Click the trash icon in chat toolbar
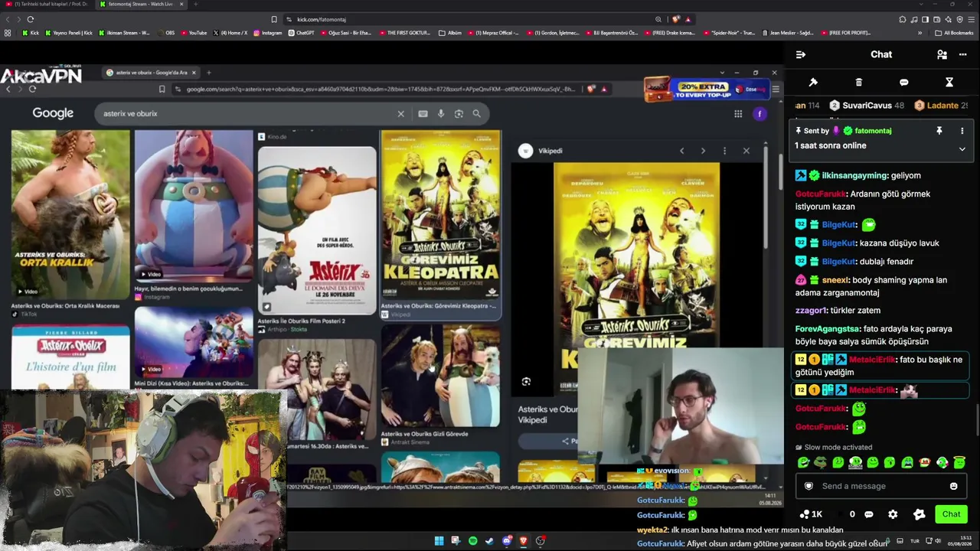This screenshot has height=551, width=980. pyautogui.click(x=859, y=82)
